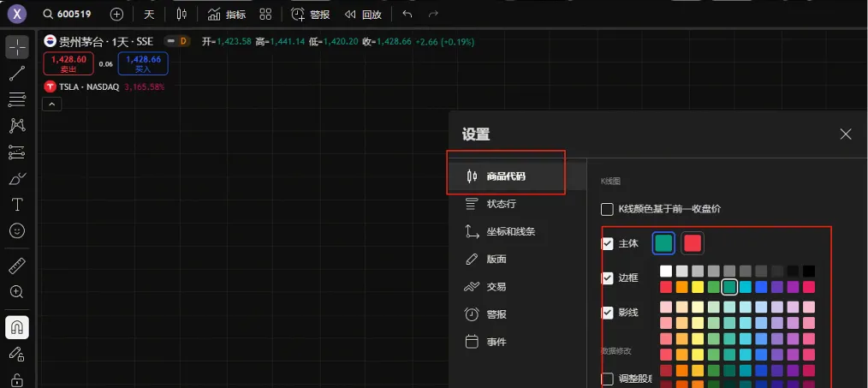Open the 天 time interval dropdown
The width and height of the screenshot is (868, 388).
click(149, 15)
